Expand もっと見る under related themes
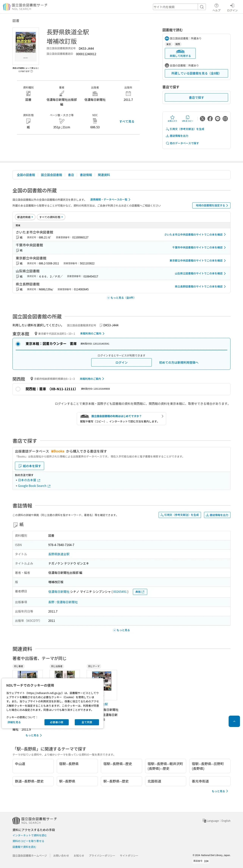The width and height of the screenshot is (243, 868). tap(220, 791)
